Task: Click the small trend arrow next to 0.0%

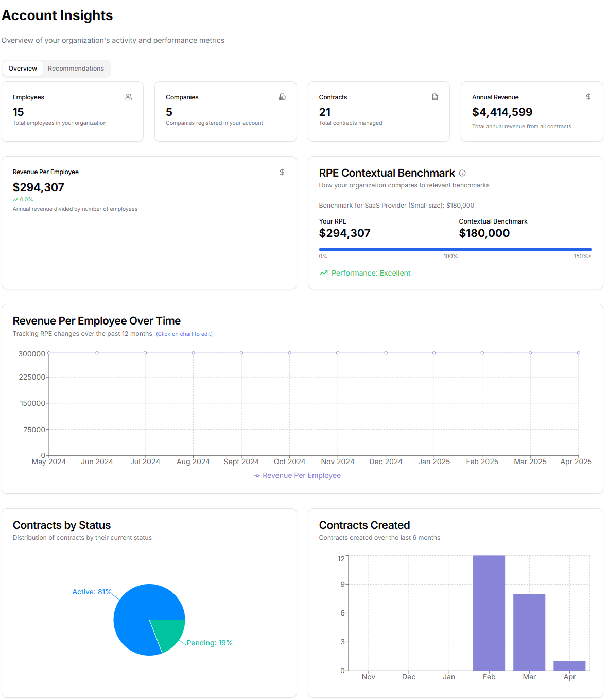Action: coord(15,200)
